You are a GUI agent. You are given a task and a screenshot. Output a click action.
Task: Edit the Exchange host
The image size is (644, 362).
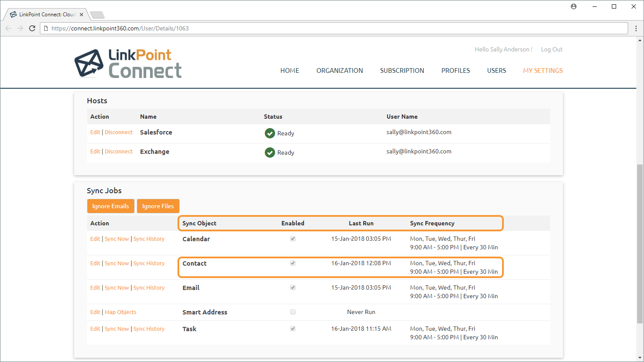click(x=95, y=152)
